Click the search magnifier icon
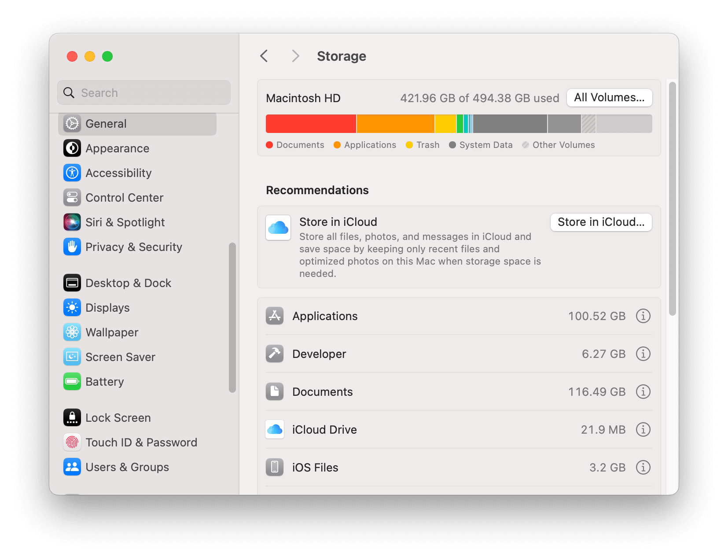This screenshot has width=728, height=560. [x=69, y=93]
